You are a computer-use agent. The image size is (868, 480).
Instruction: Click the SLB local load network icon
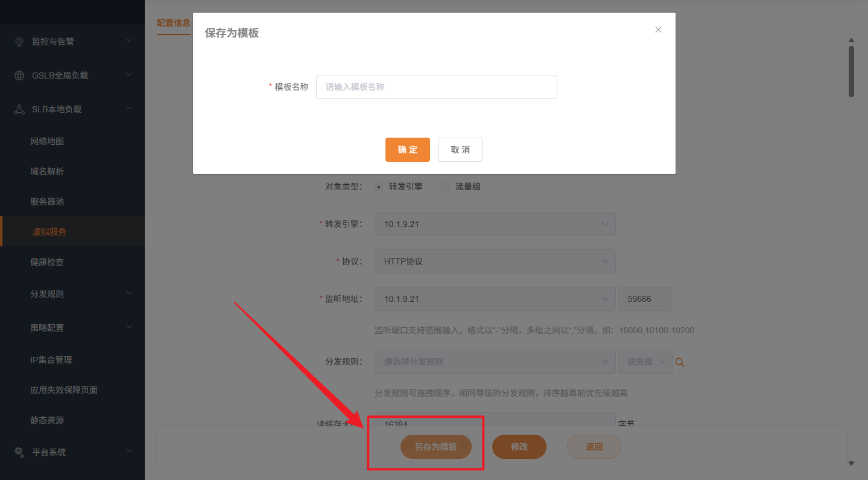click(x=19, y=109)
